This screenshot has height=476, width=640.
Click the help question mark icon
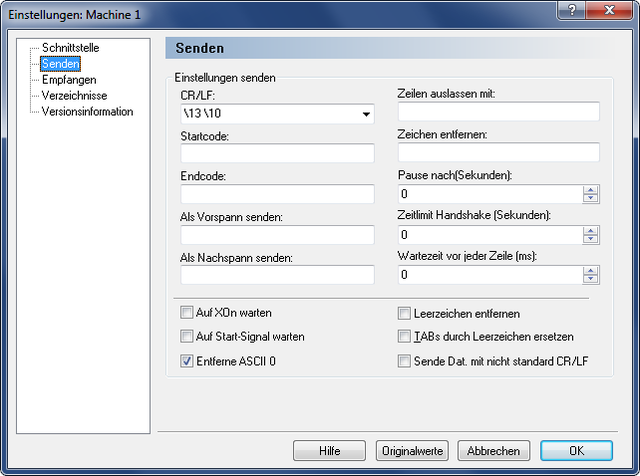[571, 10]
